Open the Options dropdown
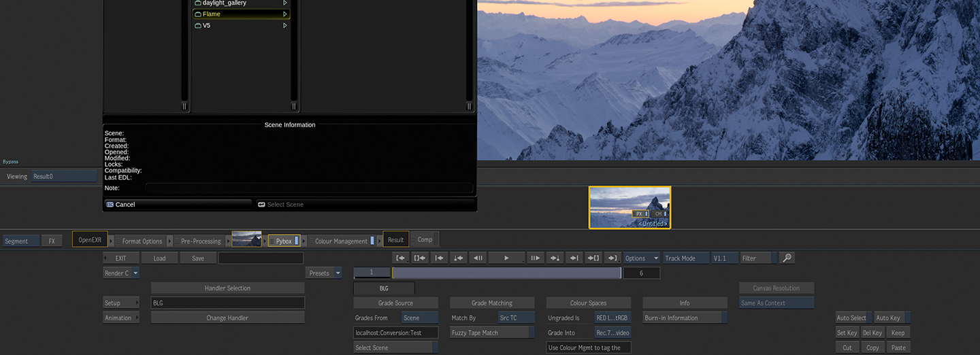This screenshot has width=980, height=355. click(642, 258)
